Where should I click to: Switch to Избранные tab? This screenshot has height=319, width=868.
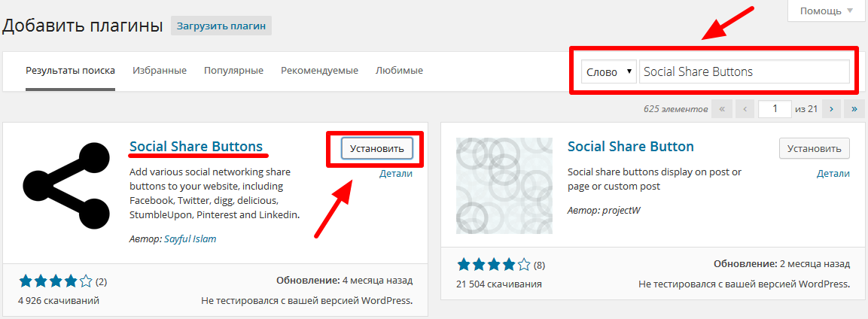160,71
